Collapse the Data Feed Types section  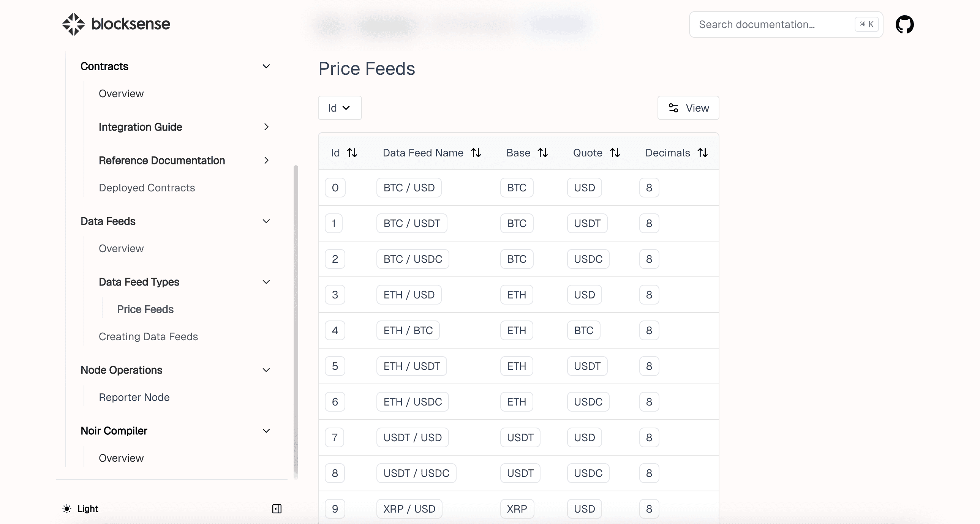click(266, 282)
